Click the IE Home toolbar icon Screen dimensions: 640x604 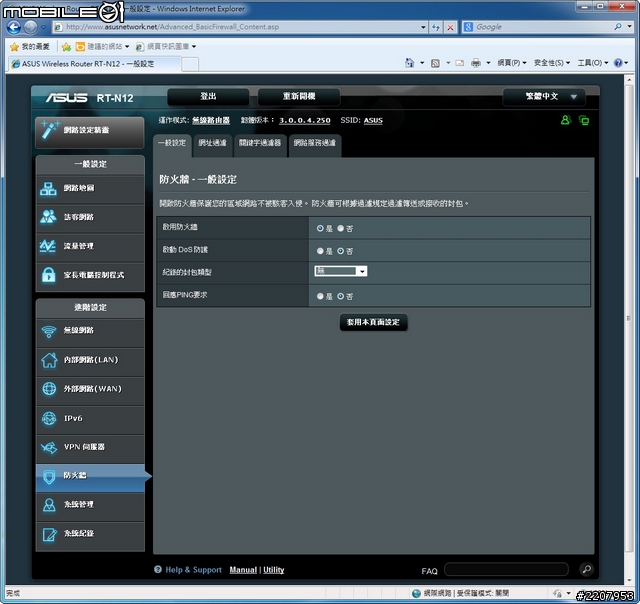tap(409, 63)
